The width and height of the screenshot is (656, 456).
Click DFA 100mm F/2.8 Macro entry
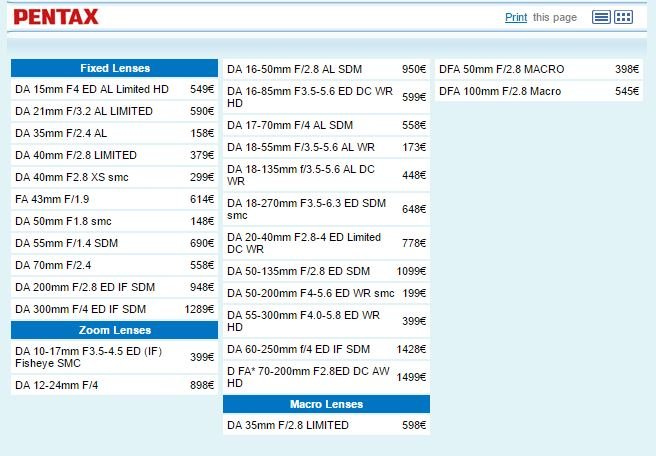pos(500,91)
